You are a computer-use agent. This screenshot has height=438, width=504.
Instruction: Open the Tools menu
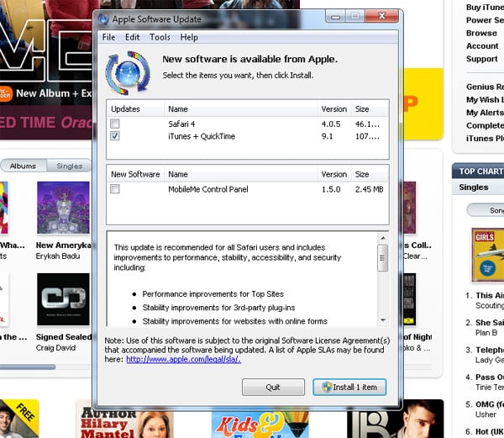pos(160,37)
